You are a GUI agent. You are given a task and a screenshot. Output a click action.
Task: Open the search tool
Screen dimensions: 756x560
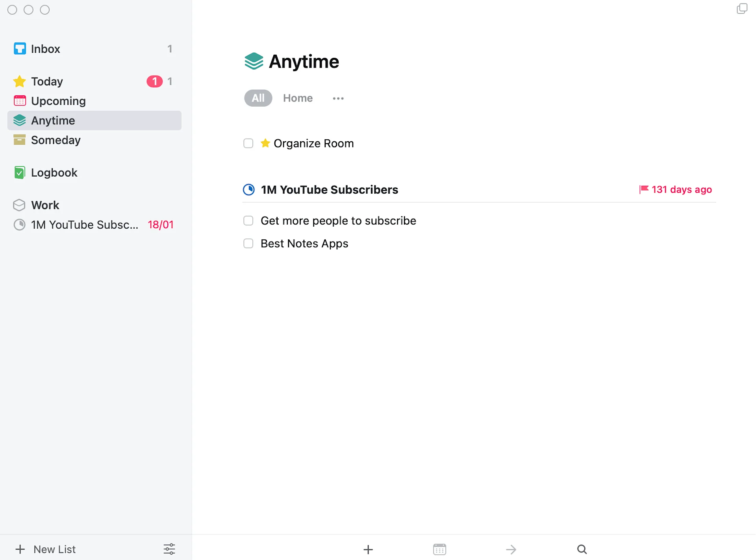click(582, 549)
